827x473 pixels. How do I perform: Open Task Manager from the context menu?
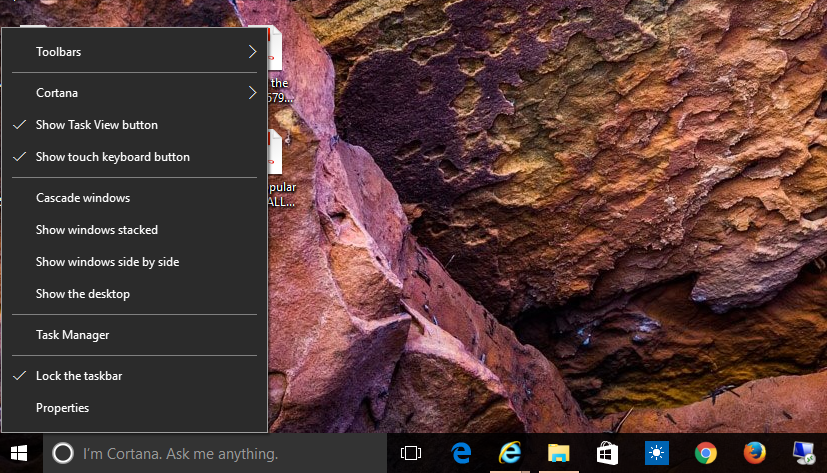pos(72,335)
